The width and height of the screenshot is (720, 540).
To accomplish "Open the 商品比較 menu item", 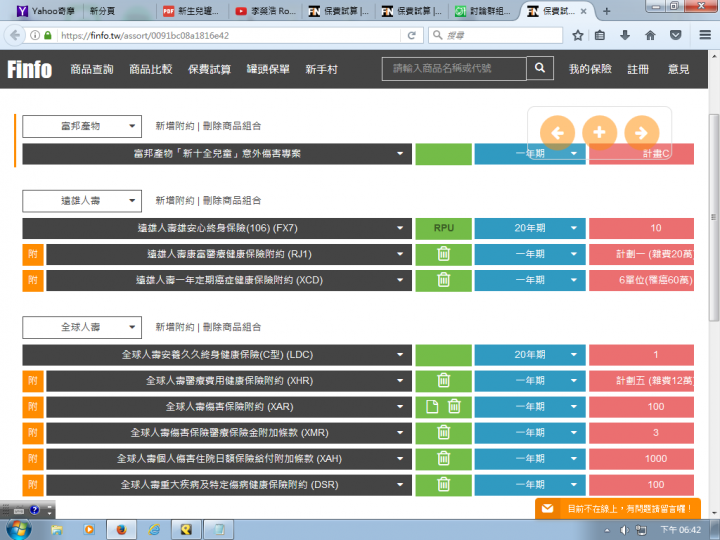I will tap(151, 69).
